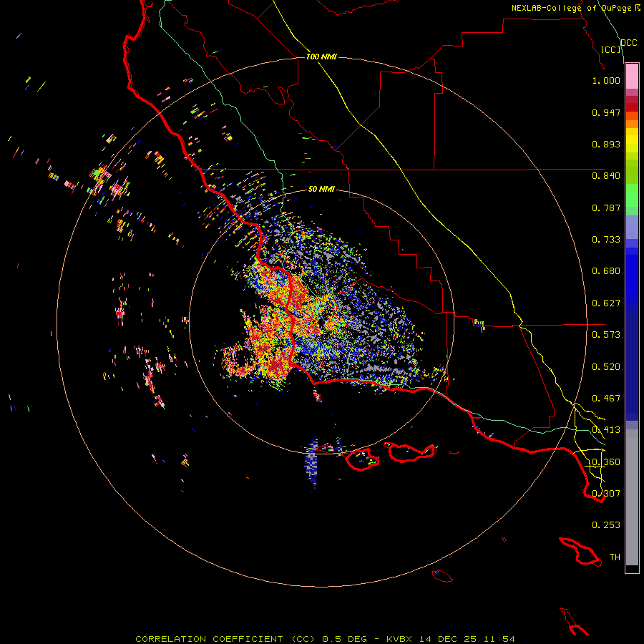This screenshot has width=644, height=644.
Task: Click the TH threshold label
Action: (x=615, y=557)
